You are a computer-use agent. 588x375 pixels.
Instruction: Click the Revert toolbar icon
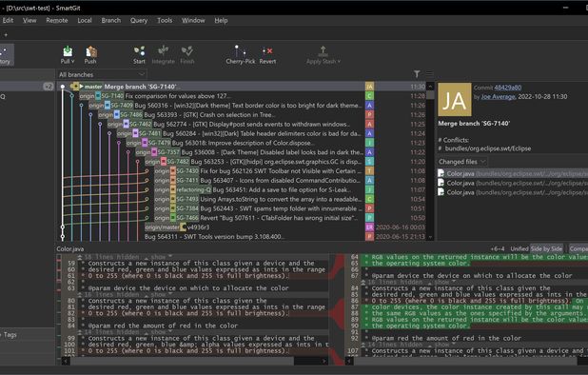[267, 55]
